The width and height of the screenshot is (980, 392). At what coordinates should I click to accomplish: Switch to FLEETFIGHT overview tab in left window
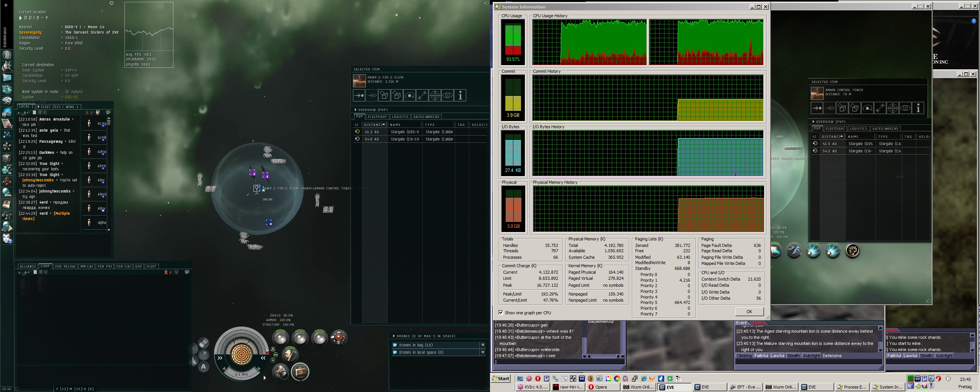pyautogui.click(x=377, y=117)
